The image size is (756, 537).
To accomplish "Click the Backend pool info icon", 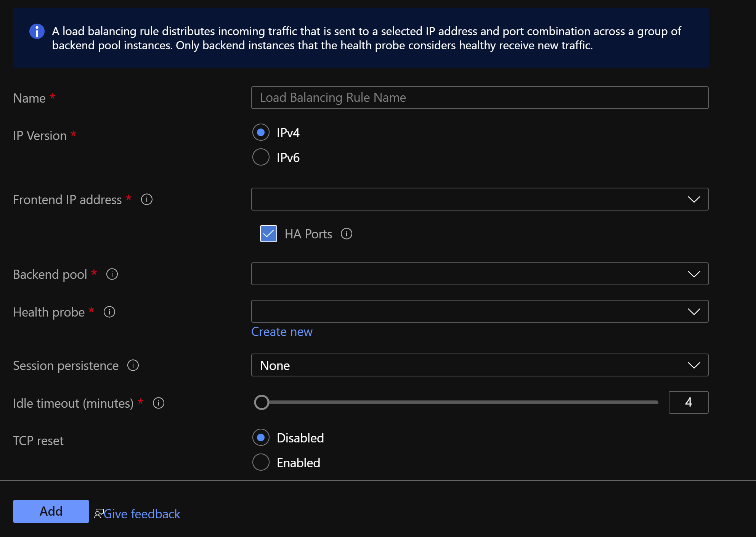I will click(x=112, y=273).
